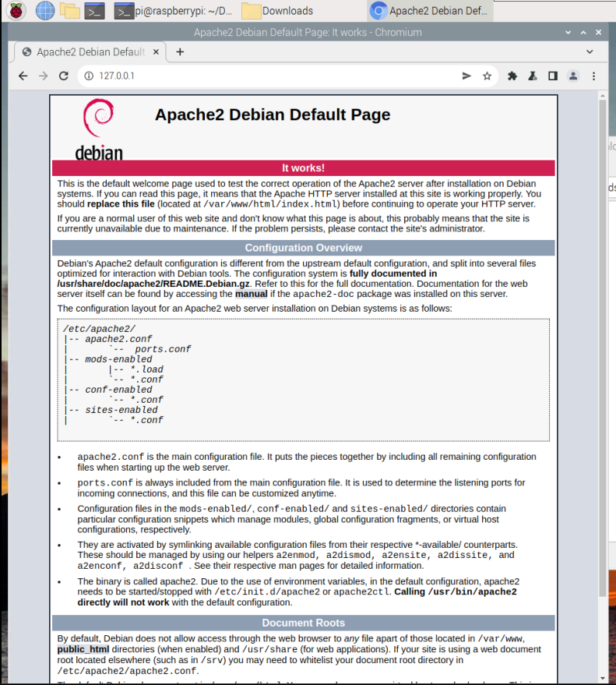Go forward to next page
The width and height of the screenshot is (616, 685).
tap(43, 76)
